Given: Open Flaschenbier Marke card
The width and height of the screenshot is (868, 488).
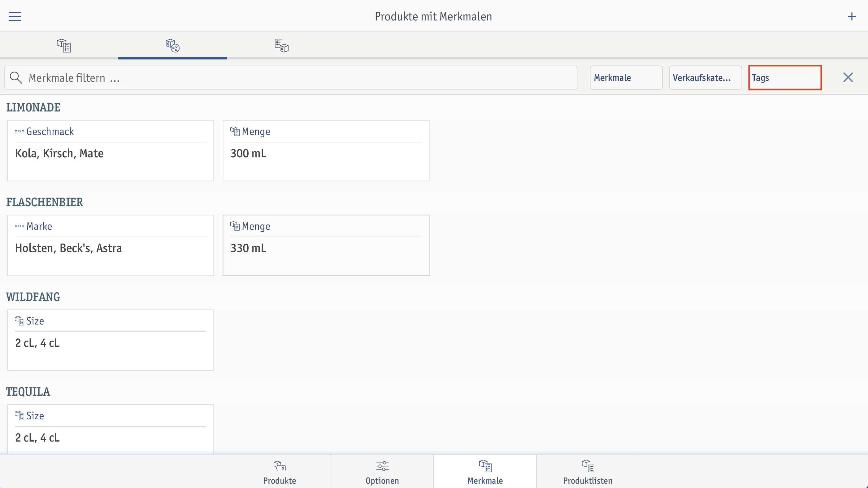Looking at the screenshot, I should [111, 245].
